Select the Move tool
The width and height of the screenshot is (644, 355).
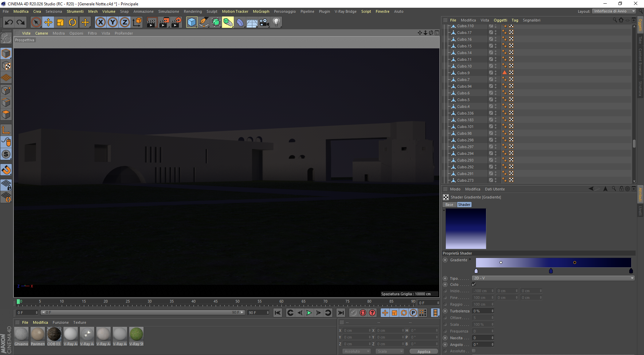(x=48, y=23)
